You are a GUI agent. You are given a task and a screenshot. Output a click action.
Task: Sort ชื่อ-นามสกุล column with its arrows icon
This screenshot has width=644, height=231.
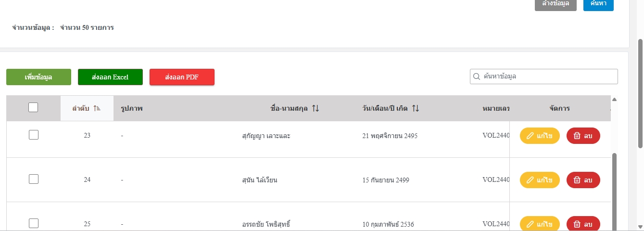316,109
